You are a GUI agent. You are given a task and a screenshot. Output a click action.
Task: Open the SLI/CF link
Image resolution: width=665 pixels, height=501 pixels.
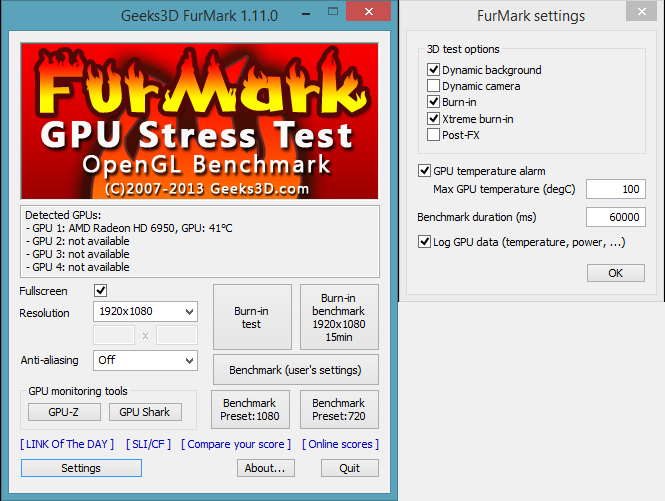click(x=148, y=444)
